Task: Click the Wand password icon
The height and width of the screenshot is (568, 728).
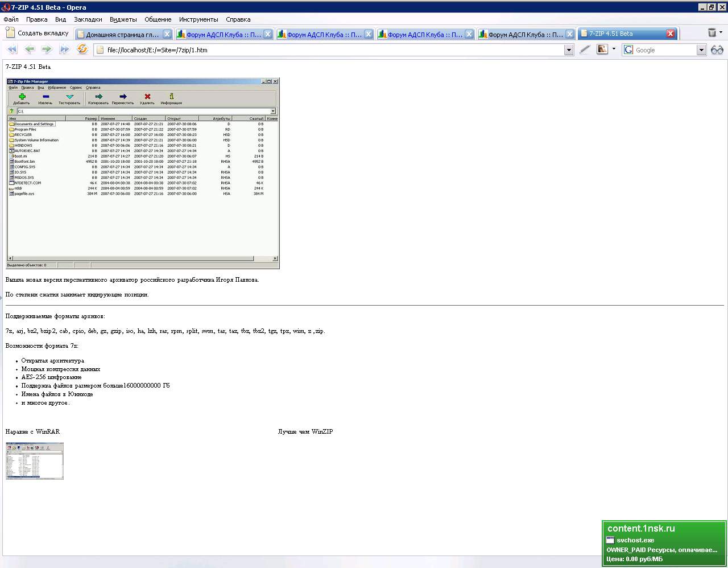Action: [x=585, y=50]
